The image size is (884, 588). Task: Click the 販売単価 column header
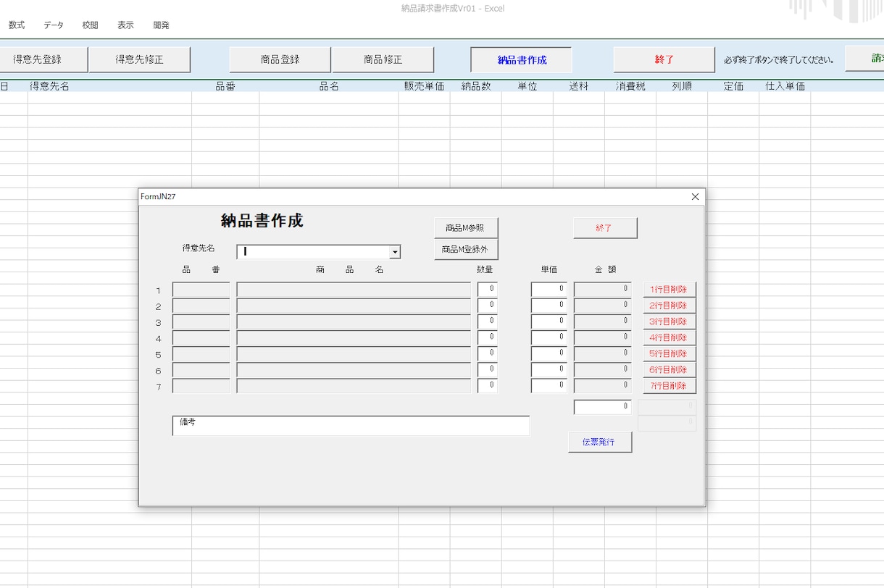[424, 86]
